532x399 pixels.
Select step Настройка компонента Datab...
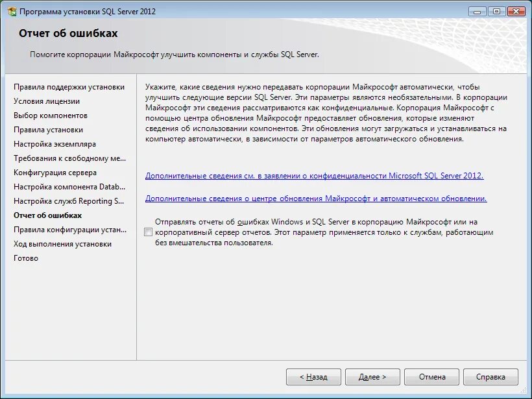(69, 187)
